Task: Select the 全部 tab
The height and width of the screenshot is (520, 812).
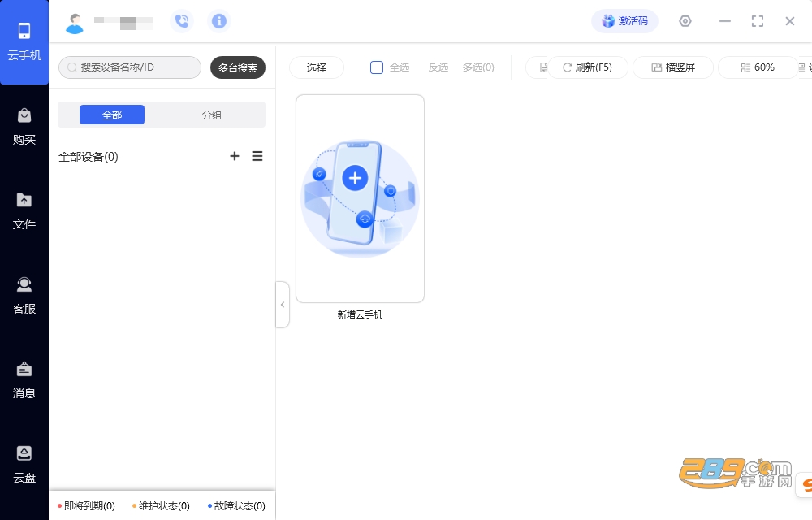Action: 112,115
